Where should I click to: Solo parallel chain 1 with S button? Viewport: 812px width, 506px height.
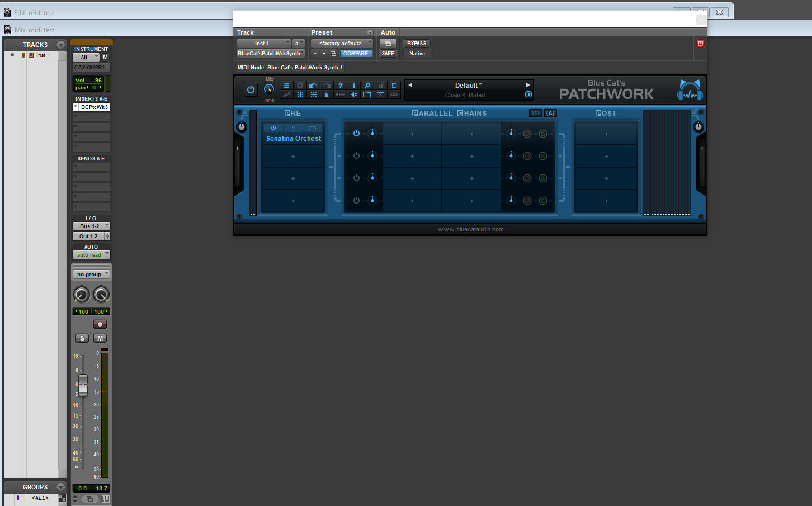point(542,134)
